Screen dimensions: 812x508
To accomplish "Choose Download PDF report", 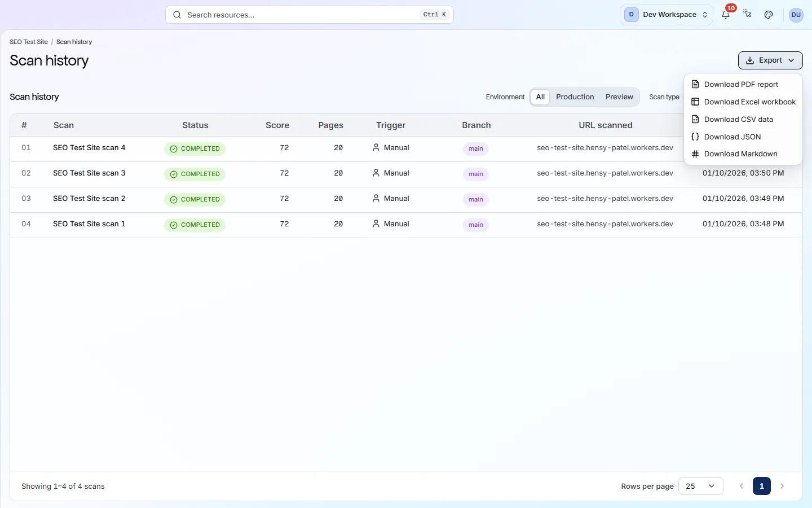I will click(x=743, y=84).
